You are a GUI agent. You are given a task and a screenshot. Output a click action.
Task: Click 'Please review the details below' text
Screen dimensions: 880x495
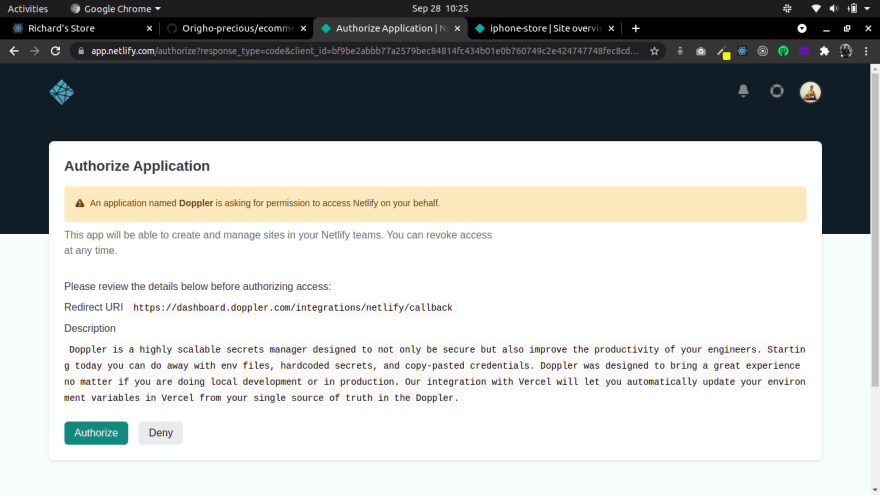click(198, 286)
